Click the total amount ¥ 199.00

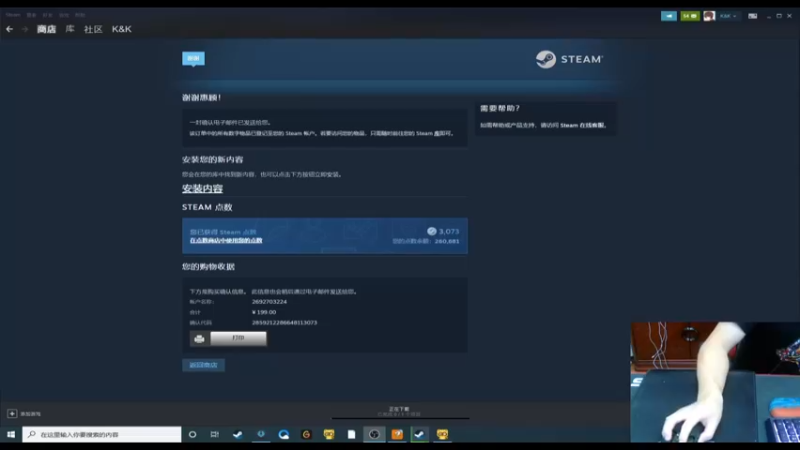pos(264,312)
